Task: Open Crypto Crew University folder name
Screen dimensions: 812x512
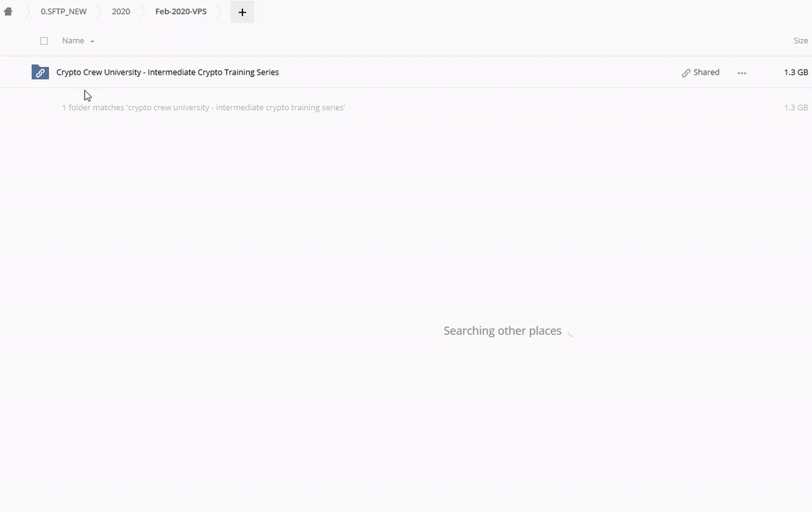Action: (167, 72)
